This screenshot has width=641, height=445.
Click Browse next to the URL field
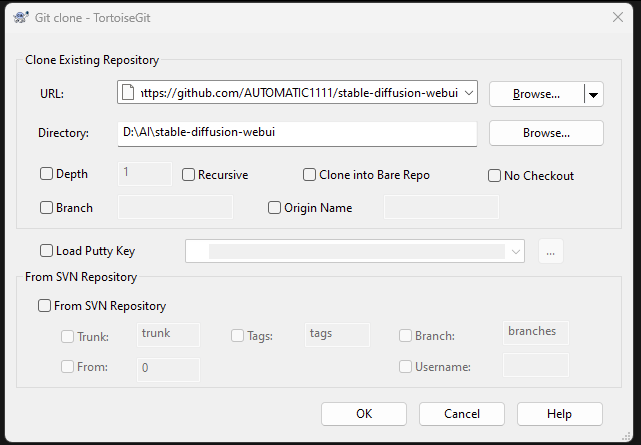(535, 94)
